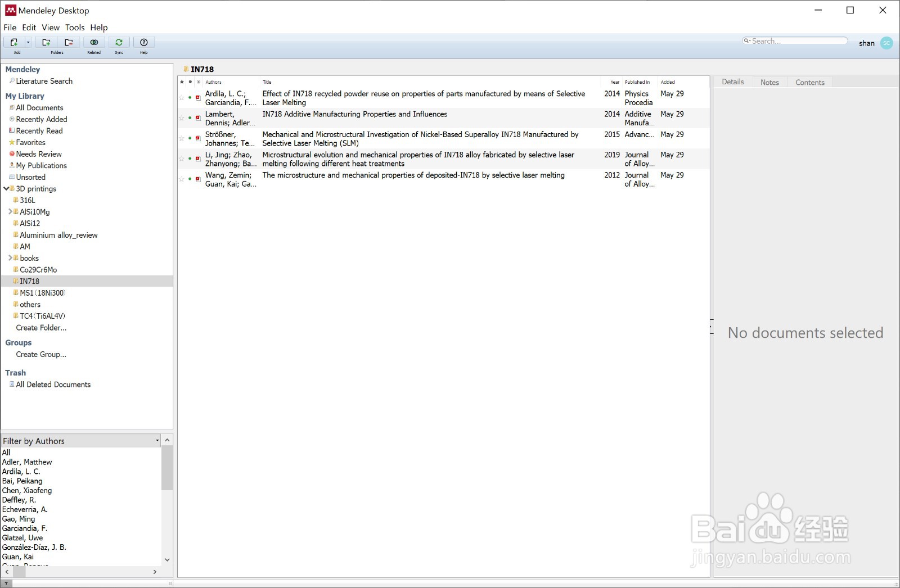Open the Filter by Authors dropdown
The height and width of the screenshot is (588, 900).
(x=157, y=441)
